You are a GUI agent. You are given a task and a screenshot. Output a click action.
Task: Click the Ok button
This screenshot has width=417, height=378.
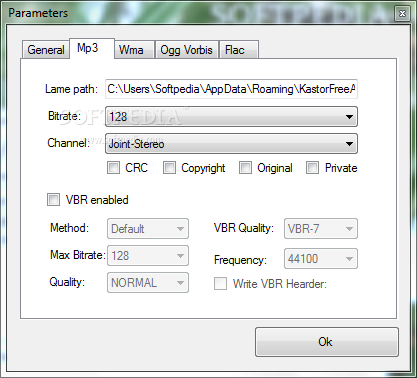pos(327,342)
